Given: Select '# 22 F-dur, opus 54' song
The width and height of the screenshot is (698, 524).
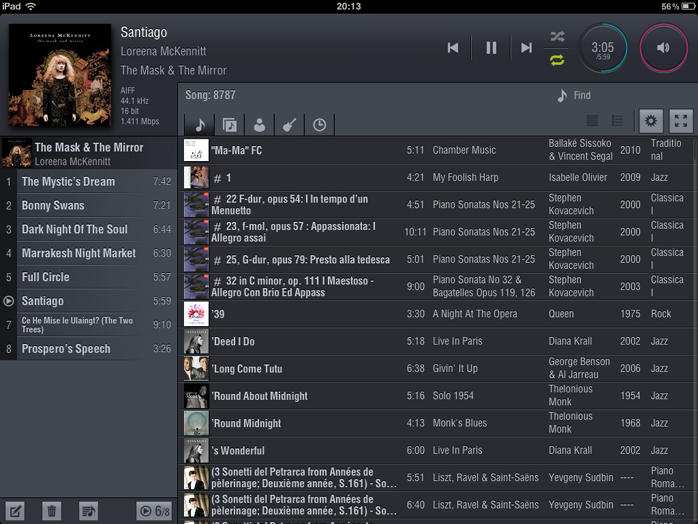Looking at the screenshot, I should [x=438, y=204].
